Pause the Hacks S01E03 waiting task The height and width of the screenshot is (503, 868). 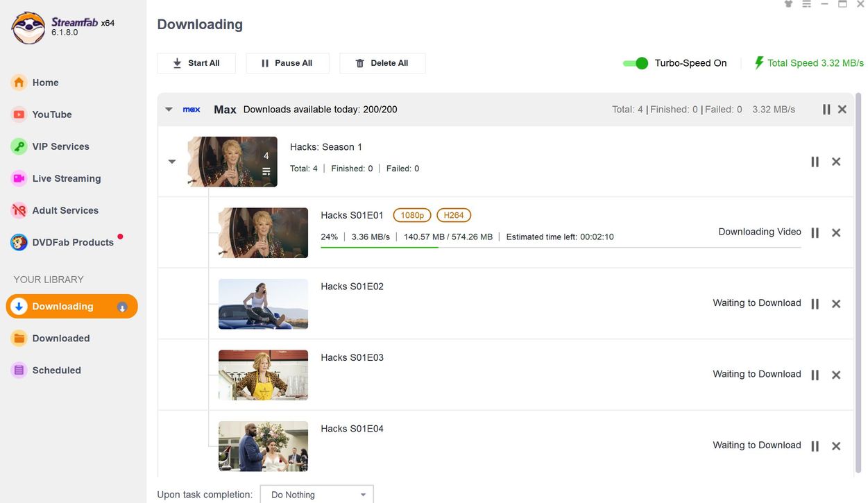[x=815, y=375]
